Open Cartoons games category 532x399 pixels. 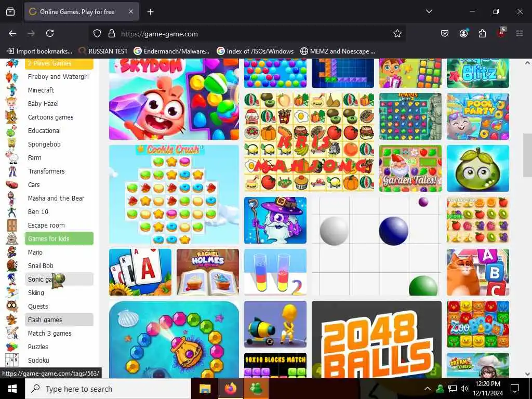tap(50, 117)
